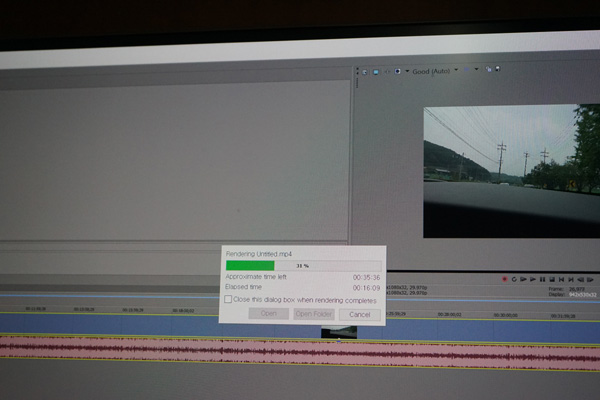This screenshot has height=400, width=600.
Task: Click the Frame value 26,977
Action: (577, 289)
